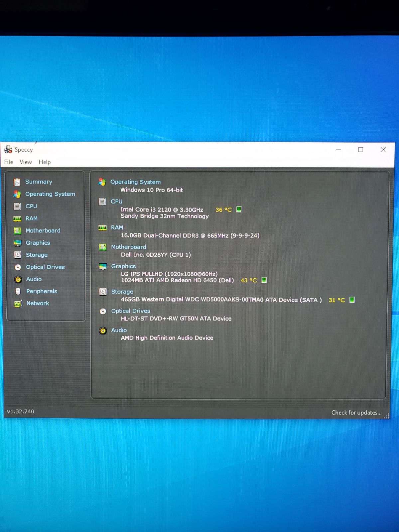This screenshot has width=399, height=532.
Task: Click the Audio heading link in summary
Action: (119, 330)
